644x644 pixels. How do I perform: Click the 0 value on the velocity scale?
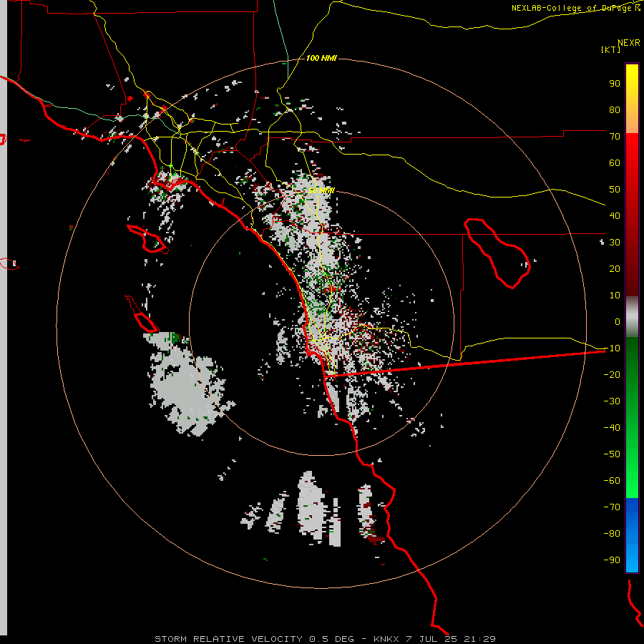pos(618,321)
